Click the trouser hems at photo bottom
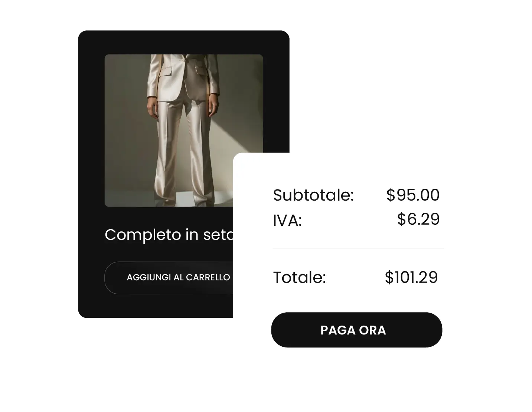This screenshot has height=412, width=532. pyautogui.click(x=186, y=200)
